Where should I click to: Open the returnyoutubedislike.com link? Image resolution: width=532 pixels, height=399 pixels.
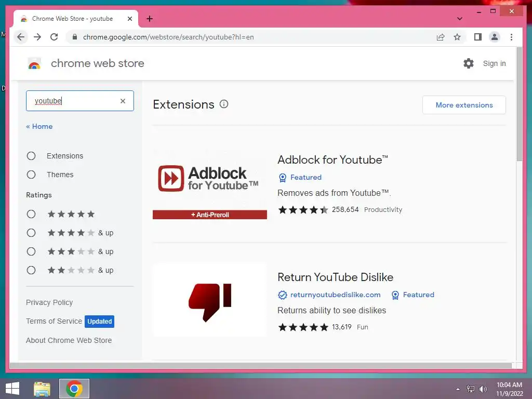pyautogui.click(x=335, y=295)
